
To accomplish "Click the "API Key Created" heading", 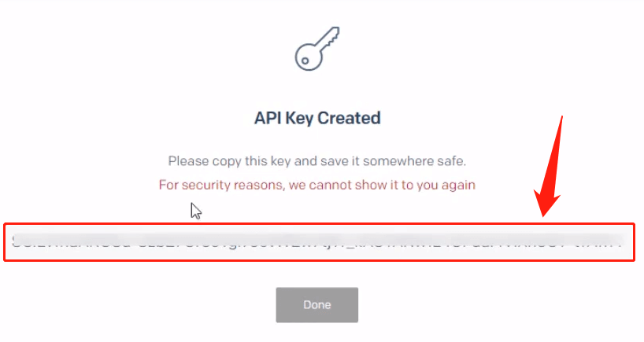I will pyautogui.click(x=317, y=118).
